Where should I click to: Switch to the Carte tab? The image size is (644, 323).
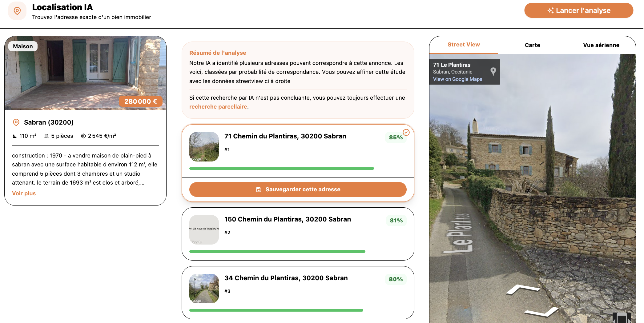pos(532,45)
